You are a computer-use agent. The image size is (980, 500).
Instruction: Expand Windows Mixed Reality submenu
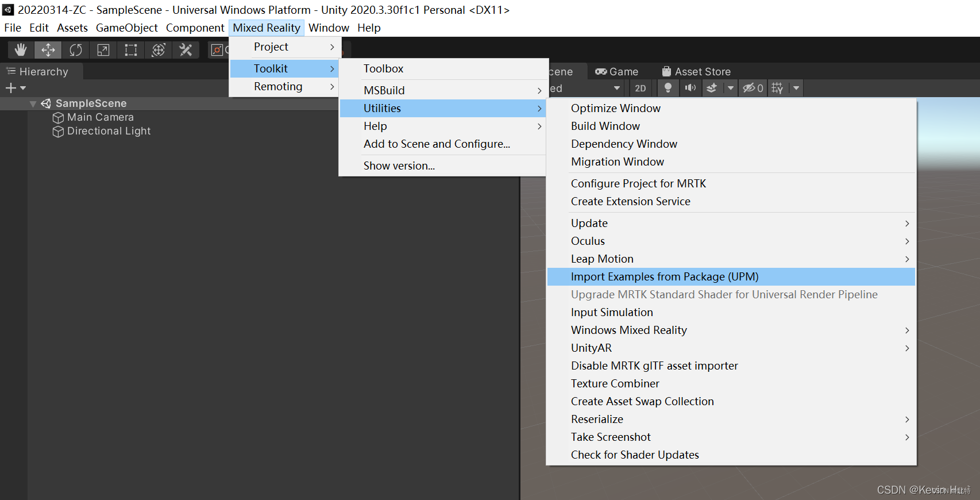pyautogui.click(x=731, y=330)
